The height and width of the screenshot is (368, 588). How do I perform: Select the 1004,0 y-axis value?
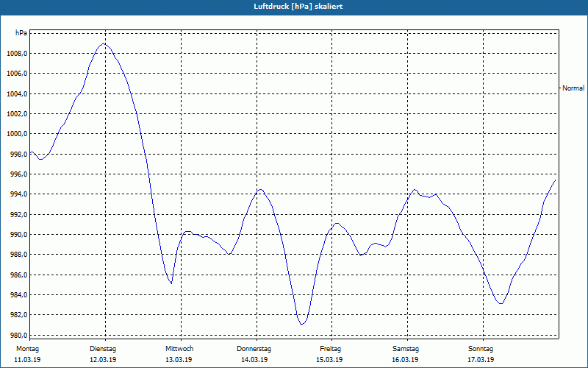point(17,93)
